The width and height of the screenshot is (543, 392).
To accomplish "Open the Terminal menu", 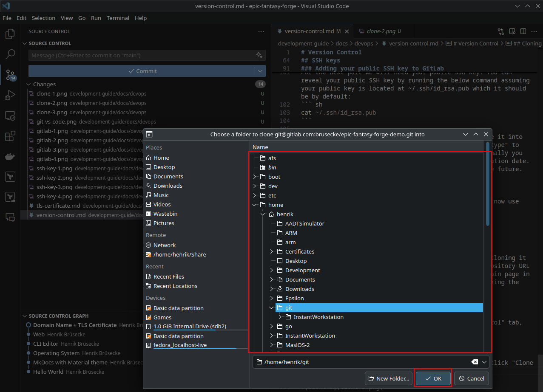I will click(x=118, y=18).
